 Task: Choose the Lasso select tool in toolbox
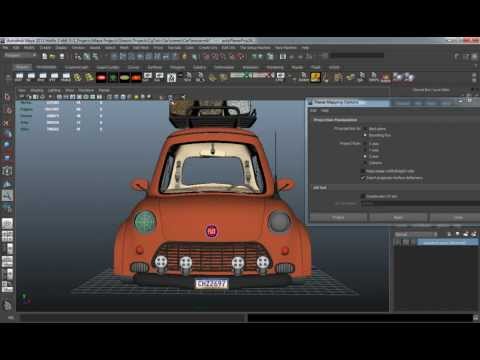pos(7,110)
